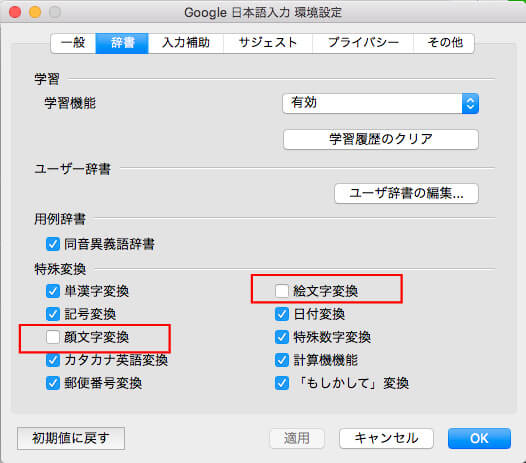Click the 学習履歴のクリア button
Image resolution: width=526 pixels, height=463 pixels.
coord(380,139)
